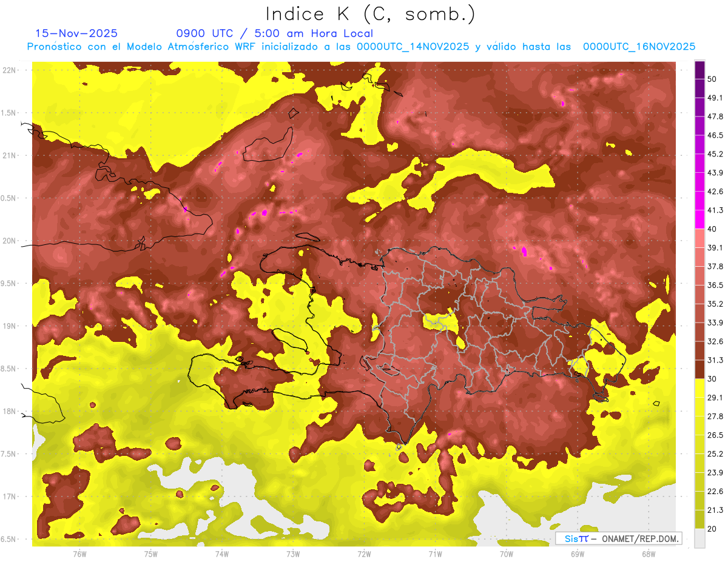The height and width of the screenshot is (562, 728).
Task: Select the legend value 36.5
Action: pyautogui.click(x=714, y=285)
